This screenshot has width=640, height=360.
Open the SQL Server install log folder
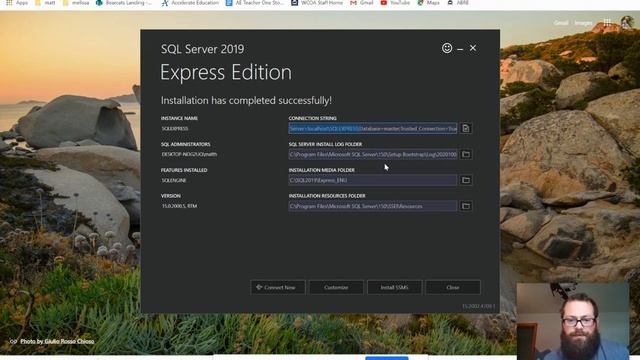[x=466, y=154]
